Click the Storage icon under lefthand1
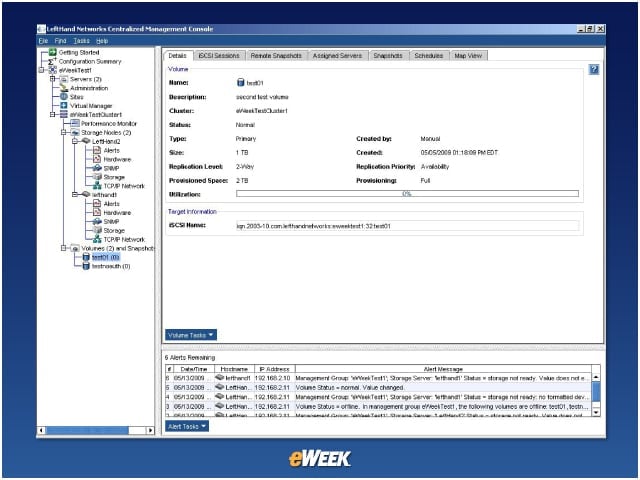 pos(97,230)
